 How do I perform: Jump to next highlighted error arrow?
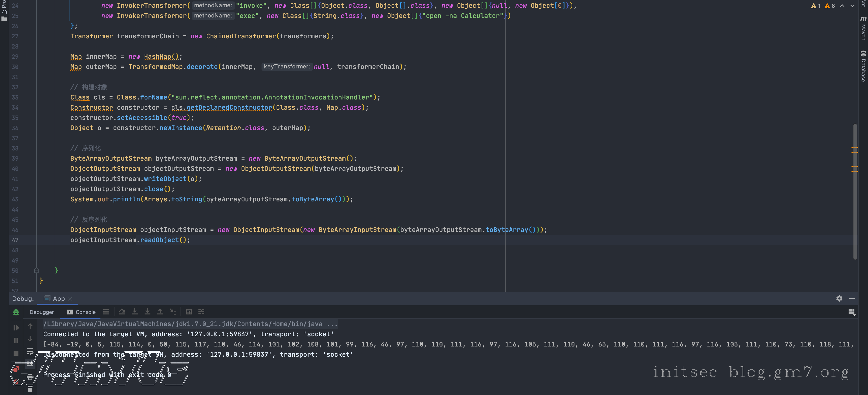coord(852,6)
